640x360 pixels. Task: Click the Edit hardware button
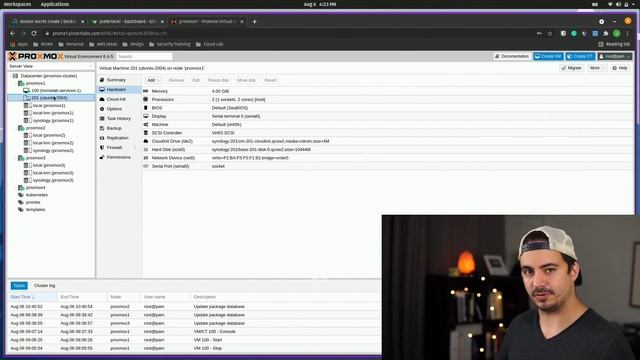click(196, 80)
